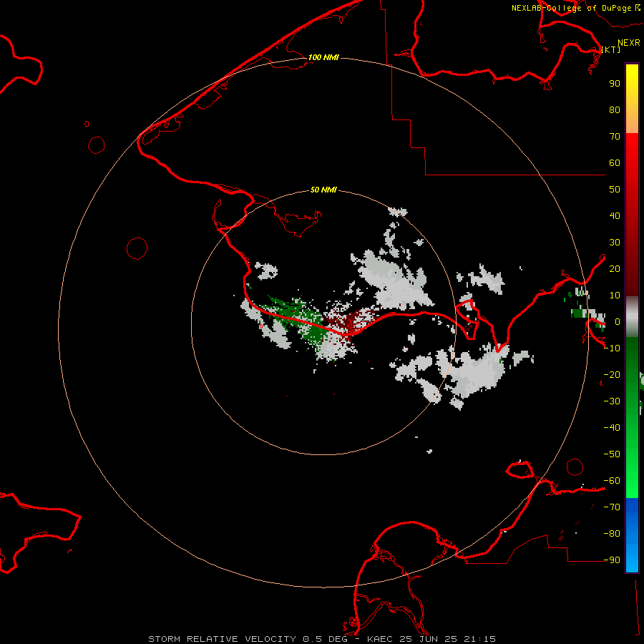Click the "[KT]" units label
Image resolution: width=644 pixels, height=644 pixels.
(x=611, y=49)
